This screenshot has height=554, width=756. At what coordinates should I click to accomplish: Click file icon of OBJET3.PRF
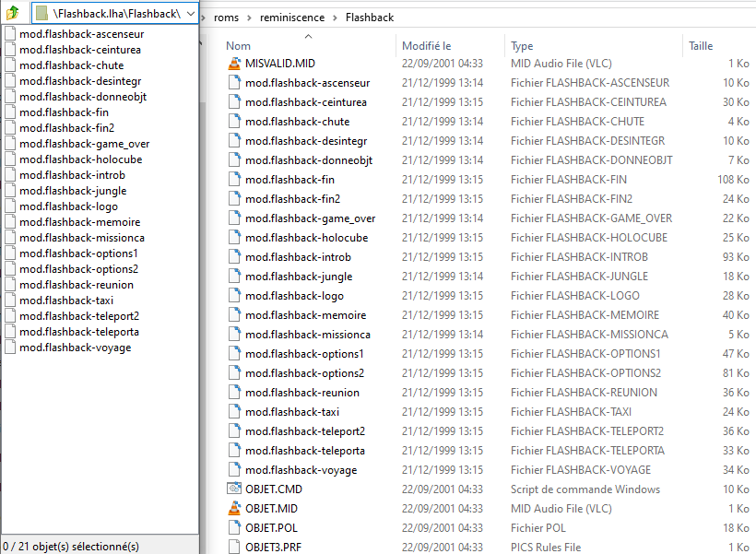pyautogui.click(x=234, y=547)
